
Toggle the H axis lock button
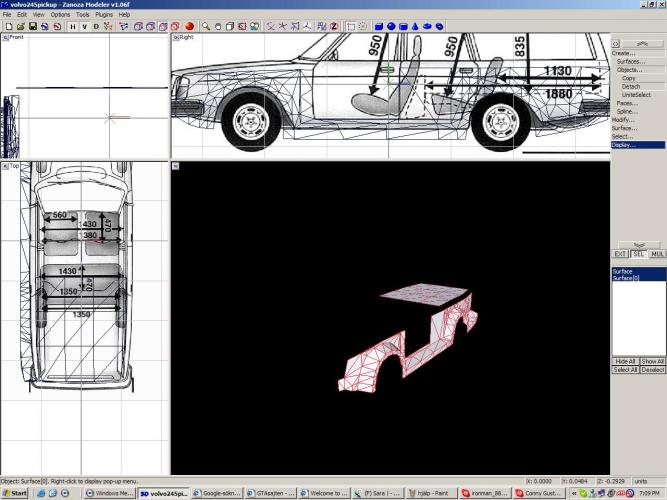tap(71, 26)
